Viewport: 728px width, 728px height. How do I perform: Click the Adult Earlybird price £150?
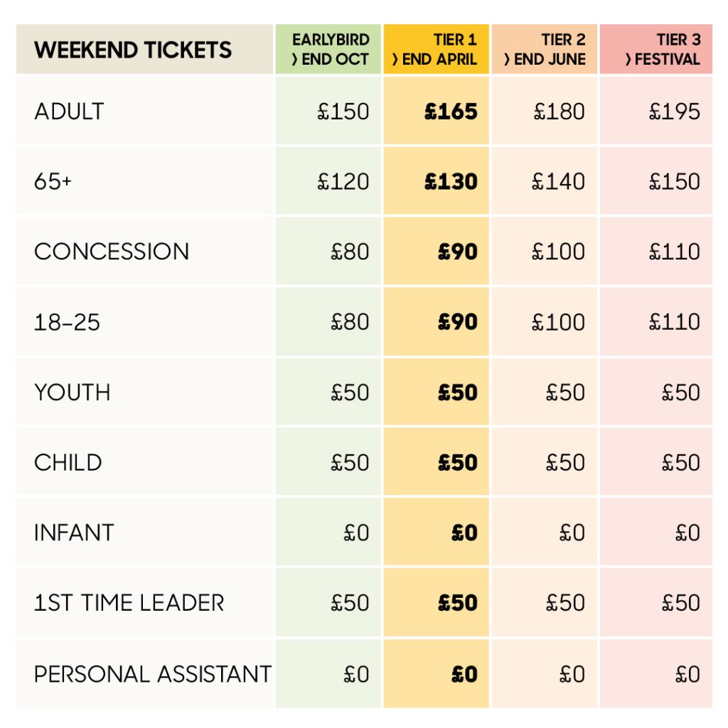coord(343,112)
